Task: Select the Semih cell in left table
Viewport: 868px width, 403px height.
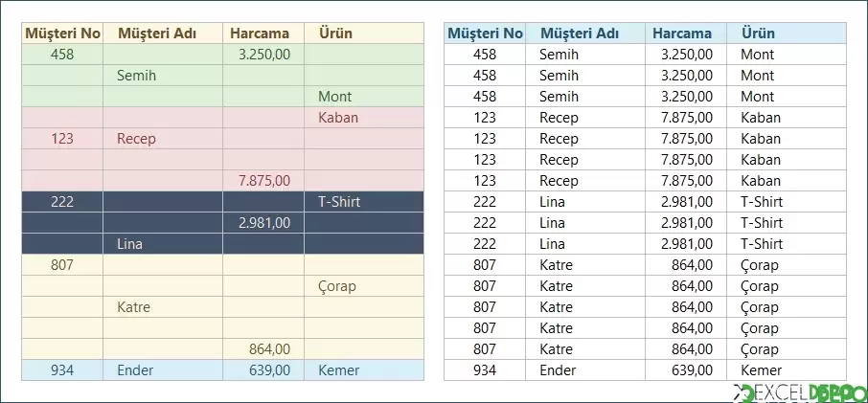Action: click(163, 76)
